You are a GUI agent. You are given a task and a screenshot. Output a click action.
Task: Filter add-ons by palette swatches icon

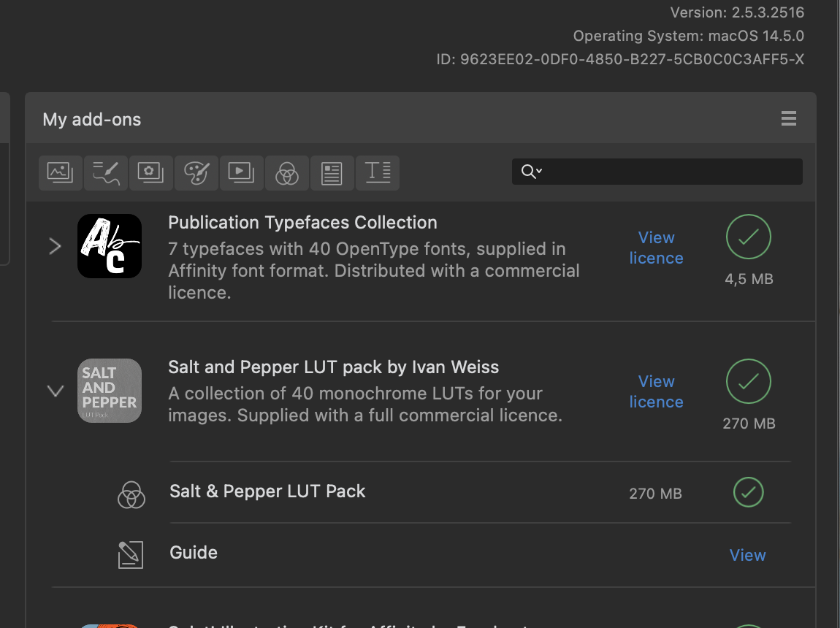pyautogui.click(x=196, y=172)
